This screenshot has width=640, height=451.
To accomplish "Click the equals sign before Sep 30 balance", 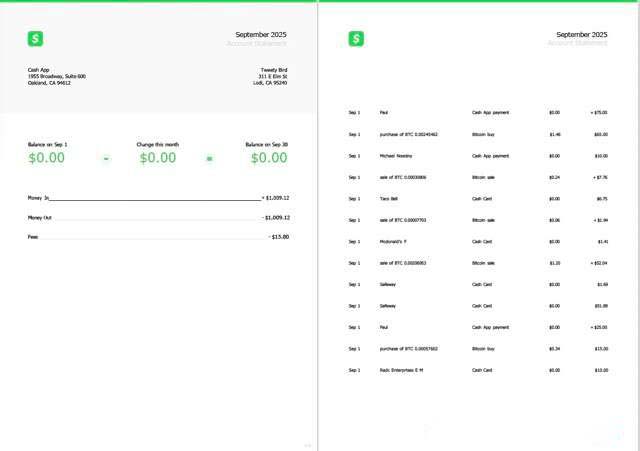I will [x=209, y=158].
